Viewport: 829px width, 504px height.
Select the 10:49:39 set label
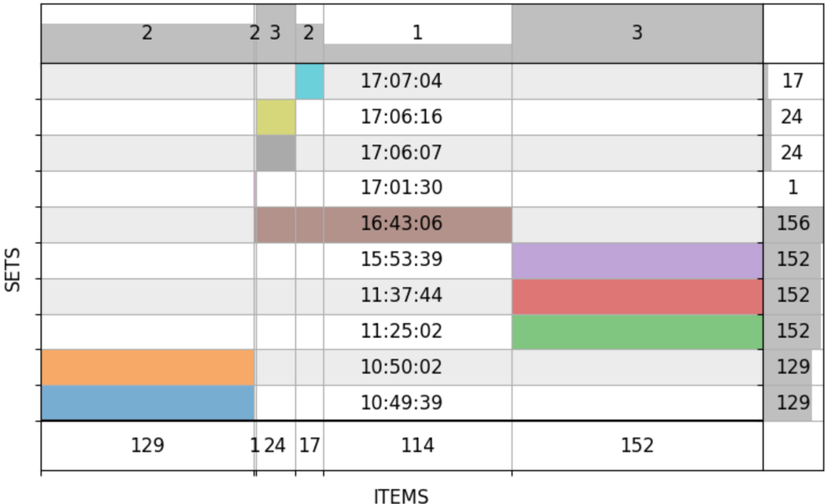pyautogui.click(x=401, y=403)
